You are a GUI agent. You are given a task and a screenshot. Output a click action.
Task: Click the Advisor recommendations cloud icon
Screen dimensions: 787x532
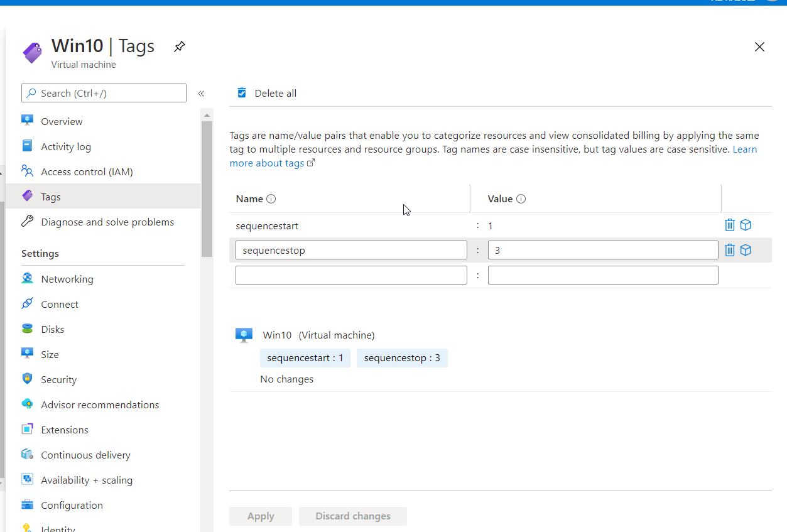[x=27, y=404]
